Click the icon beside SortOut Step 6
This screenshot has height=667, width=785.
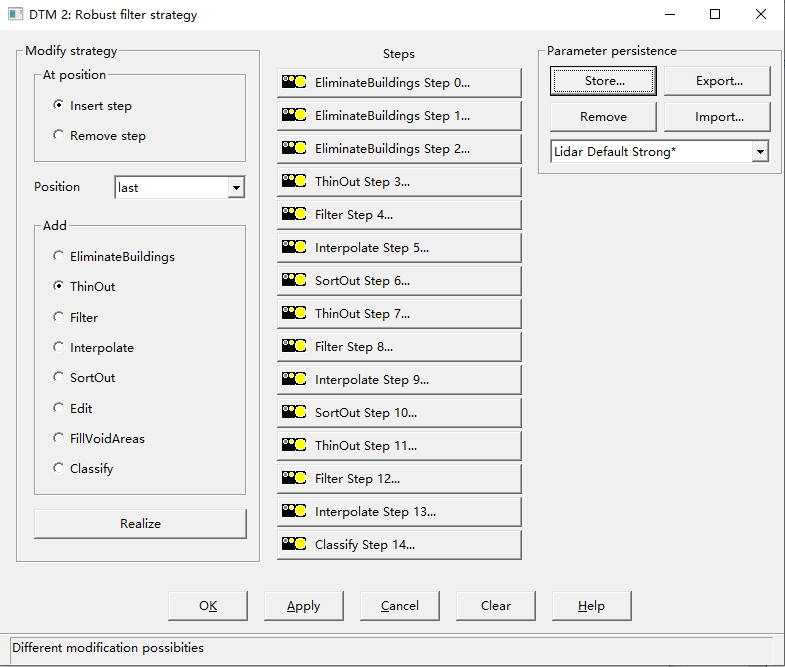(x=294, y=281)
